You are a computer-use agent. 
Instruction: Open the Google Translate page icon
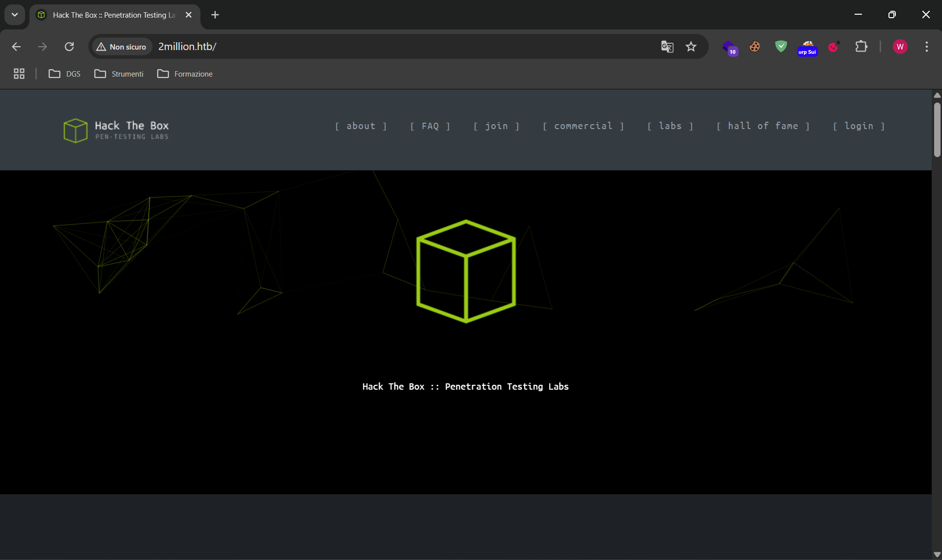point(667,47)
